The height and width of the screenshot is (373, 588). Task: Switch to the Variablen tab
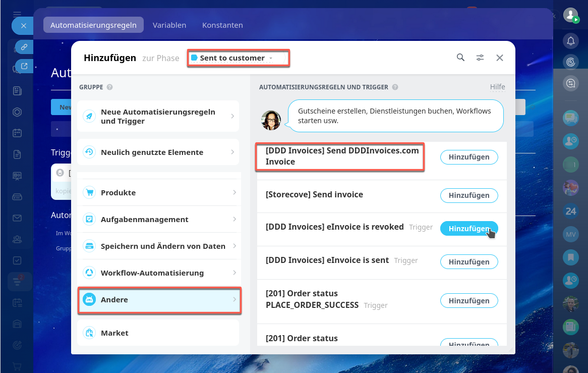point(169,25)
